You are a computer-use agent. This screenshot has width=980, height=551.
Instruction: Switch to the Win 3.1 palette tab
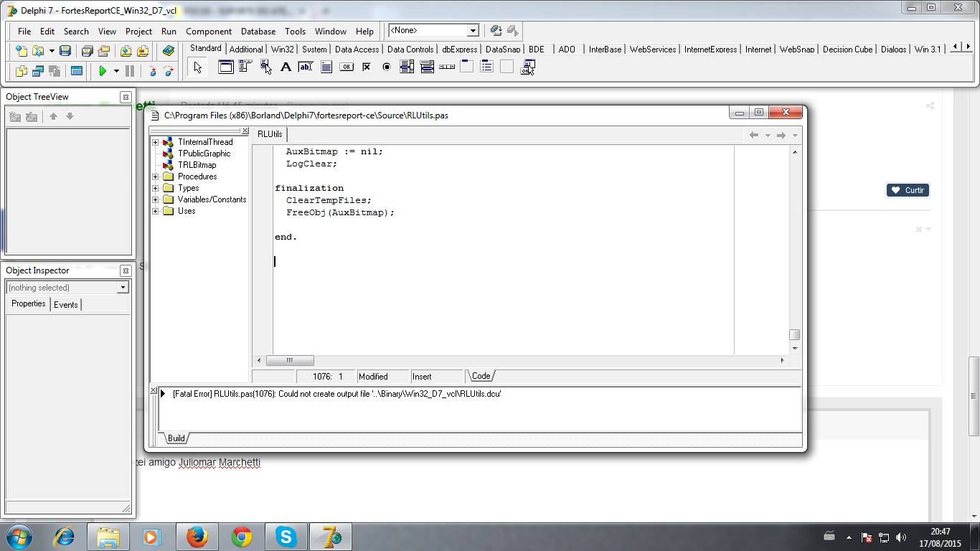click(x=927, y=49)
